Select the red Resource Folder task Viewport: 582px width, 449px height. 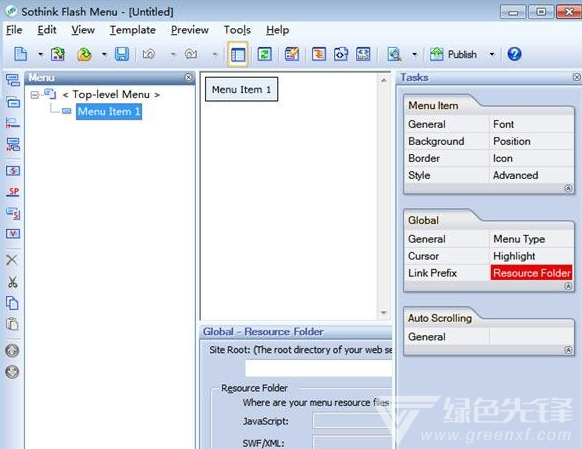tap(532, 273)
